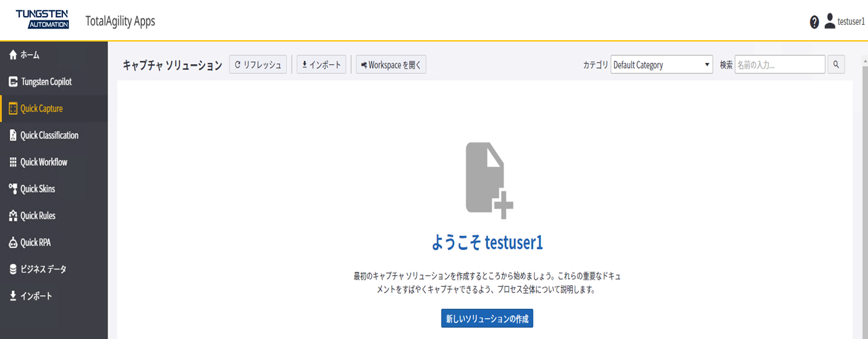This screenshot has height=339, width=868.
Task: Focus the 名前の入力 search field
Action: (x=780, y=64)
